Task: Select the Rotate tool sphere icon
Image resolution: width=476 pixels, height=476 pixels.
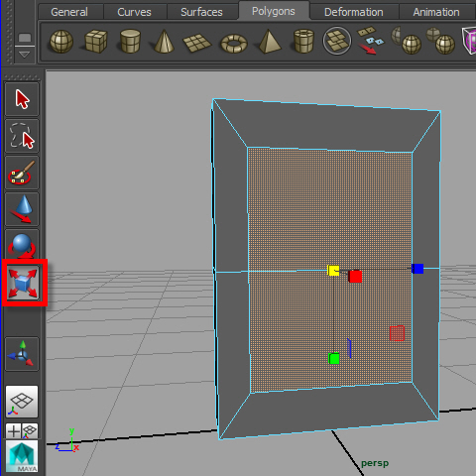Action: 22,245
